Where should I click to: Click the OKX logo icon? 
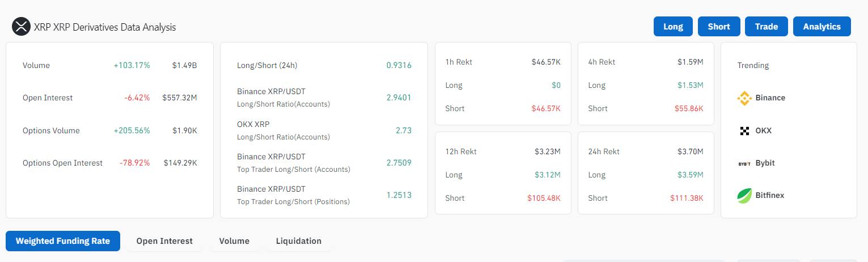744,131
